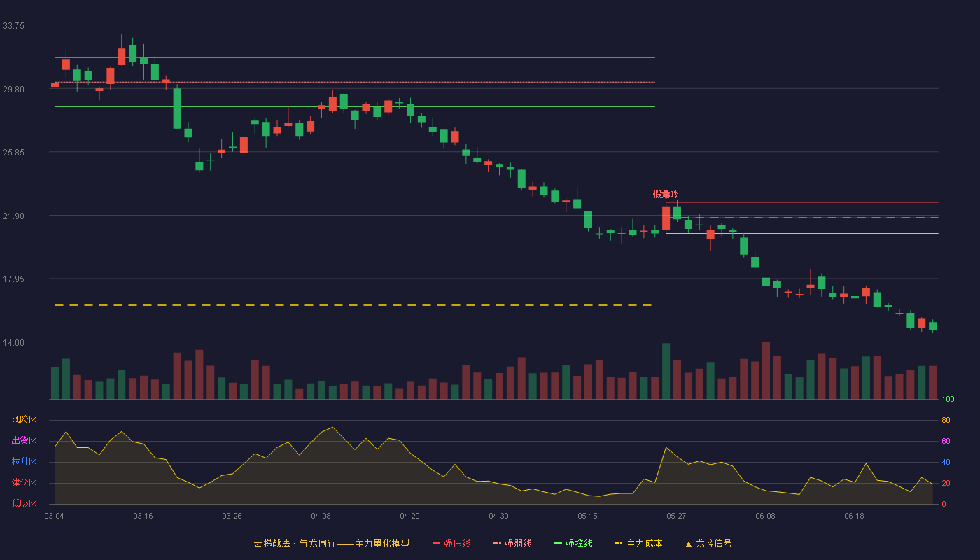Image resolution: width=980 pixels, height=560 pixels.
Task: Click the 14.00 price axis label
Action: (13, 342)
